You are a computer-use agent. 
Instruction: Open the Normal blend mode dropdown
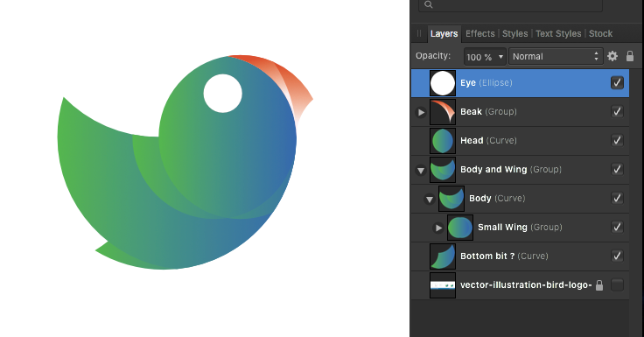point(556,56)
